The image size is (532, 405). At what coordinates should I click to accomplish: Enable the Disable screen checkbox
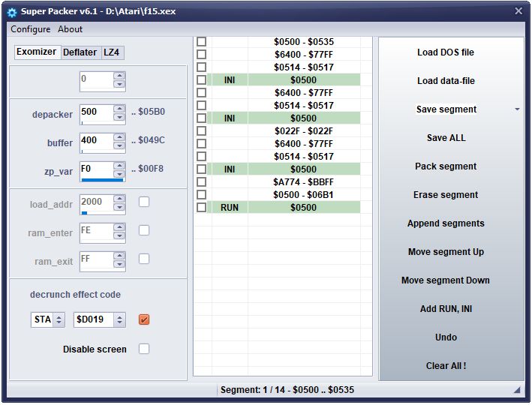click(x=144, y=349)
